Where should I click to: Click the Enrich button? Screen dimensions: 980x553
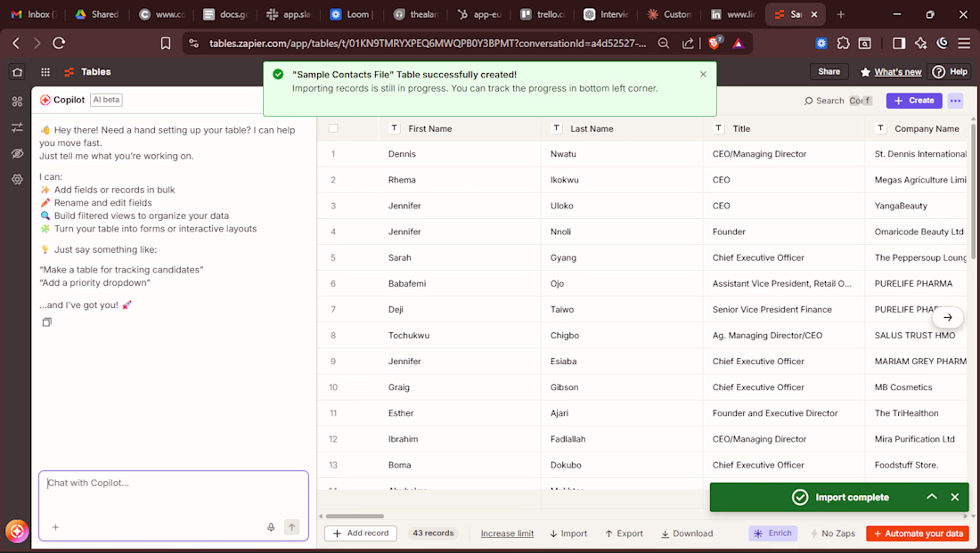pyautogui.click(x=773, y=533)
